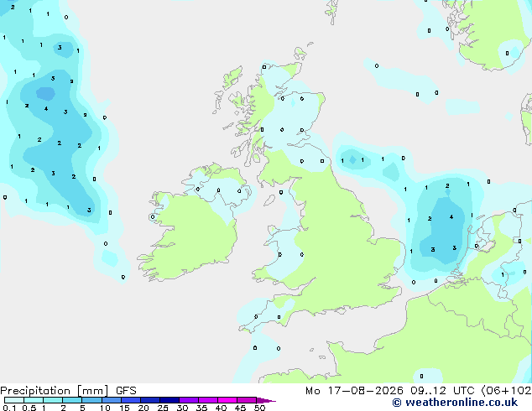Select the 1–2 mm legend swatch
Viewport: 532px width, 411px height.
[53, 400]
